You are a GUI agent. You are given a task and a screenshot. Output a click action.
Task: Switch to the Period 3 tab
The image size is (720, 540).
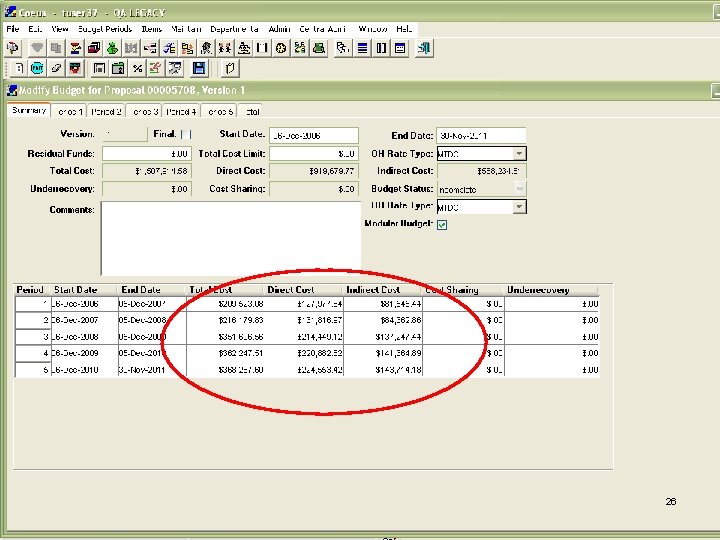[144, 112]
